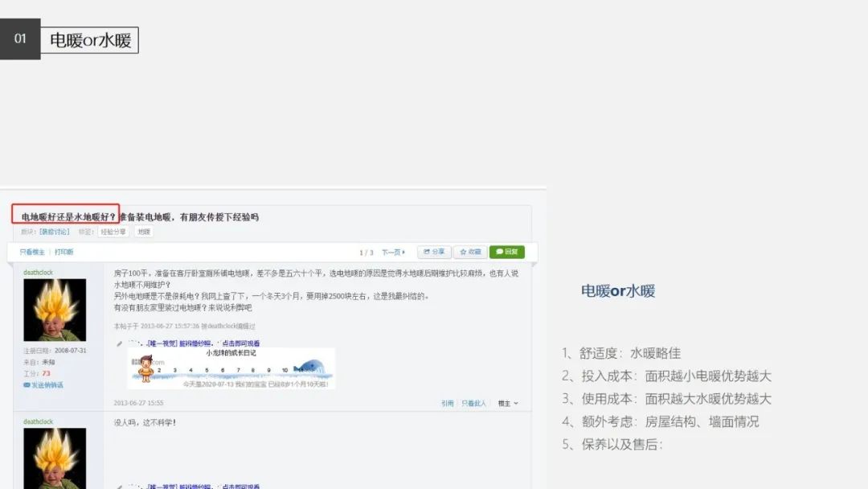The width and height of the screenshot is (868, 489).
Task: Go to next page via 下一页
Action: [393, 253]
